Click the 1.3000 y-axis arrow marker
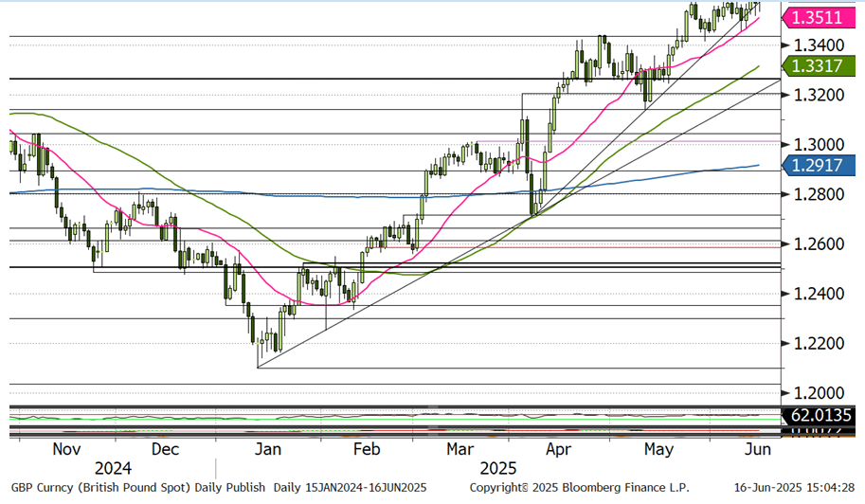This screenshot has width=865, height=504. 784,144
